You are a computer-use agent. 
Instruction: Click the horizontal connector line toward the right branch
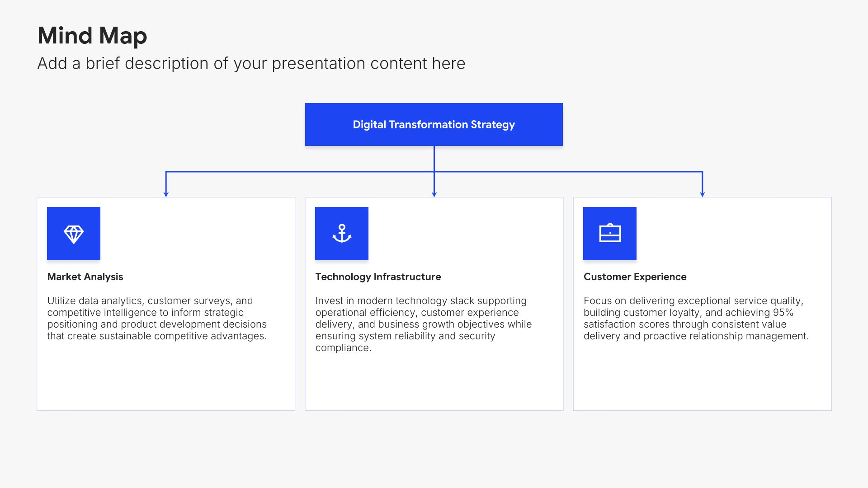coord(568,172)
